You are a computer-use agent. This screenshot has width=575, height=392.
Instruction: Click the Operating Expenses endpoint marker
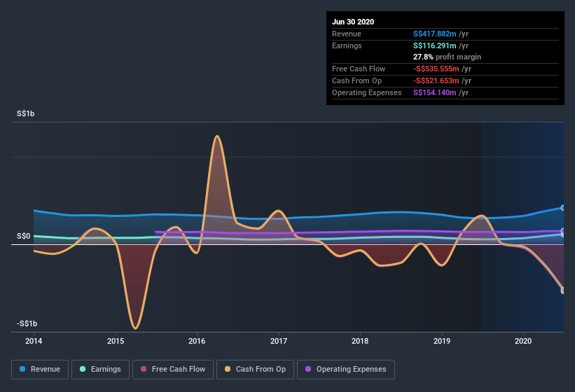point(563,230)
